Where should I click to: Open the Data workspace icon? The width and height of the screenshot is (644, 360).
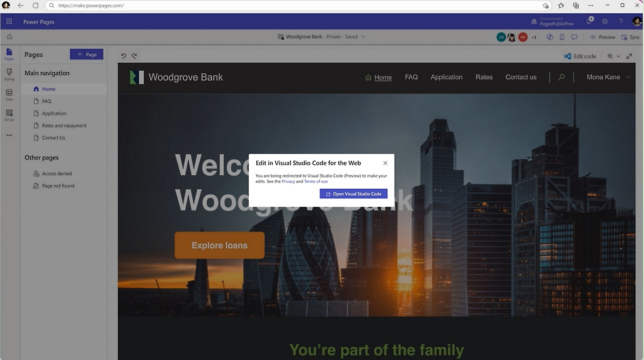click(9, 95)
